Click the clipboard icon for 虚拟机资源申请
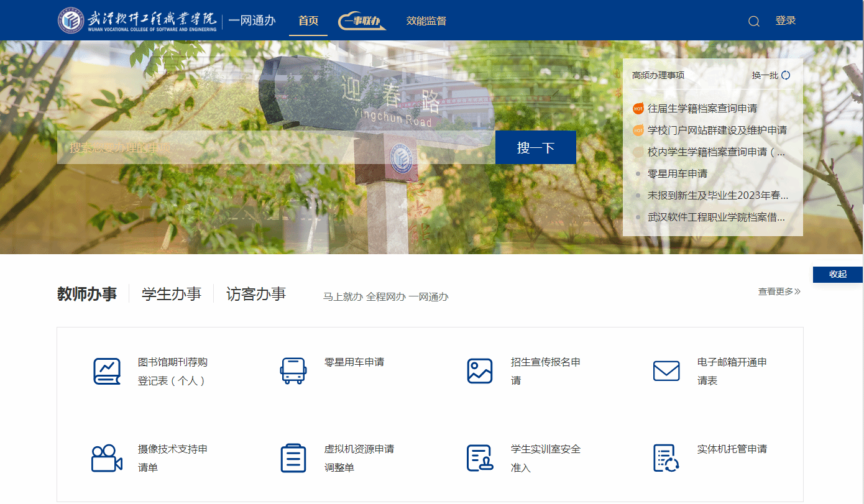864x504 pixels. pos(293,458)
